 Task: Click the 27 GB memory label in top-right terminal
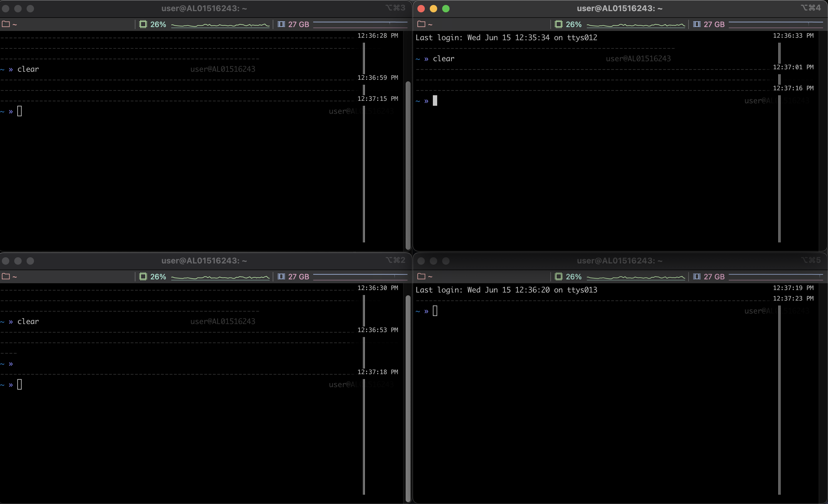click(714, 24)
